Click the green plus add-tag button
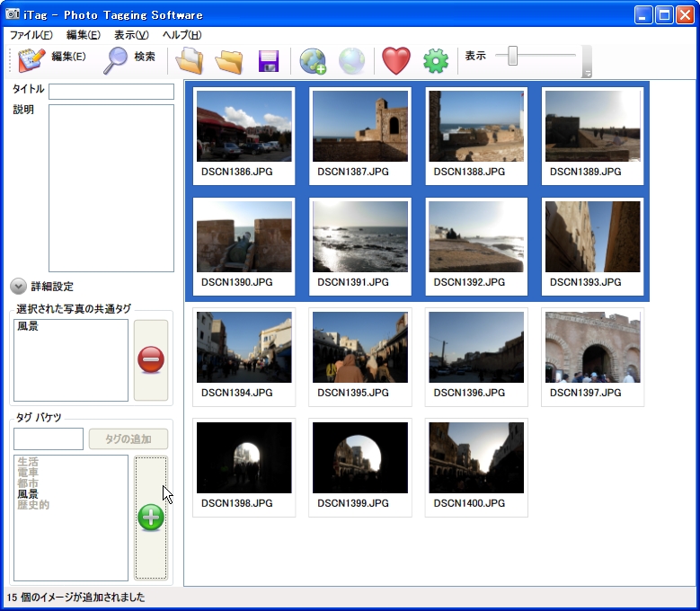 click(x=151, y=518)
